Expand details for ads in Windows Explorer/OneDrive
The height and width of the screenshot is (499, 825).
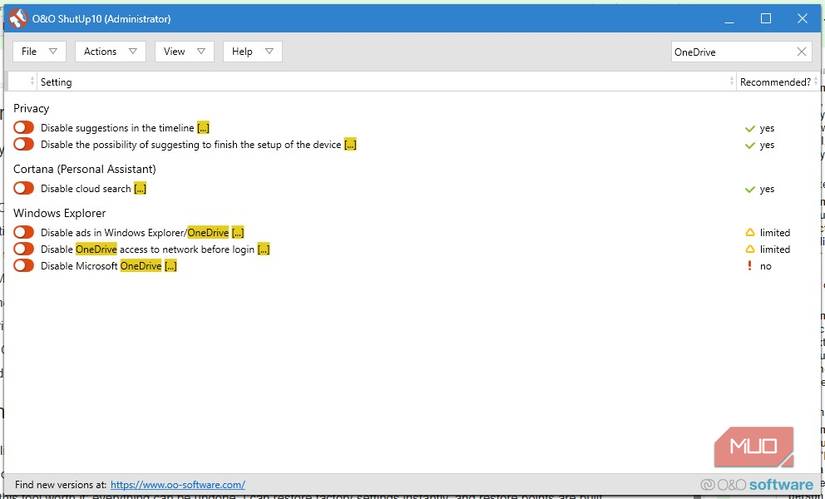click(x=238, y=233)
